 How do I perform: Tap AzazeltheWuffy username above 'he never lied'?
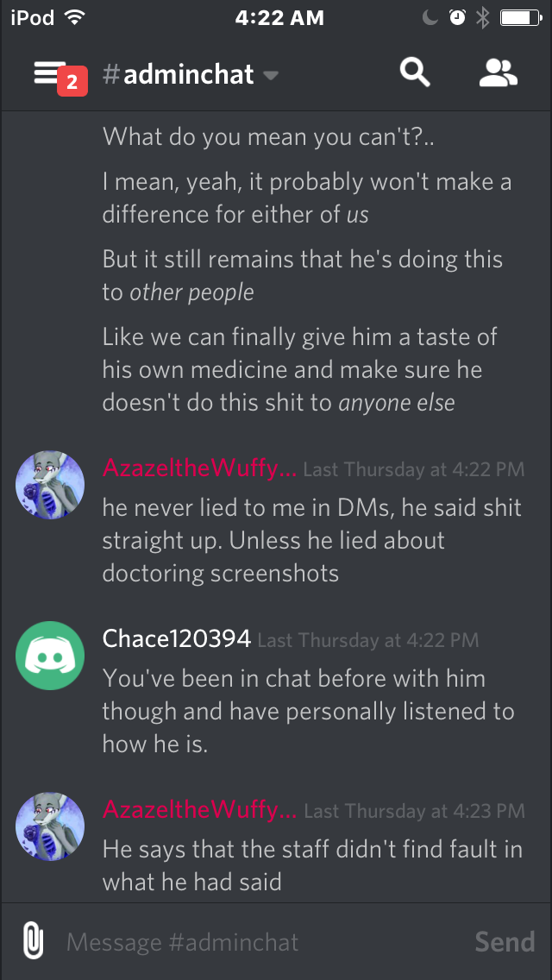click(x=199, y=468)
